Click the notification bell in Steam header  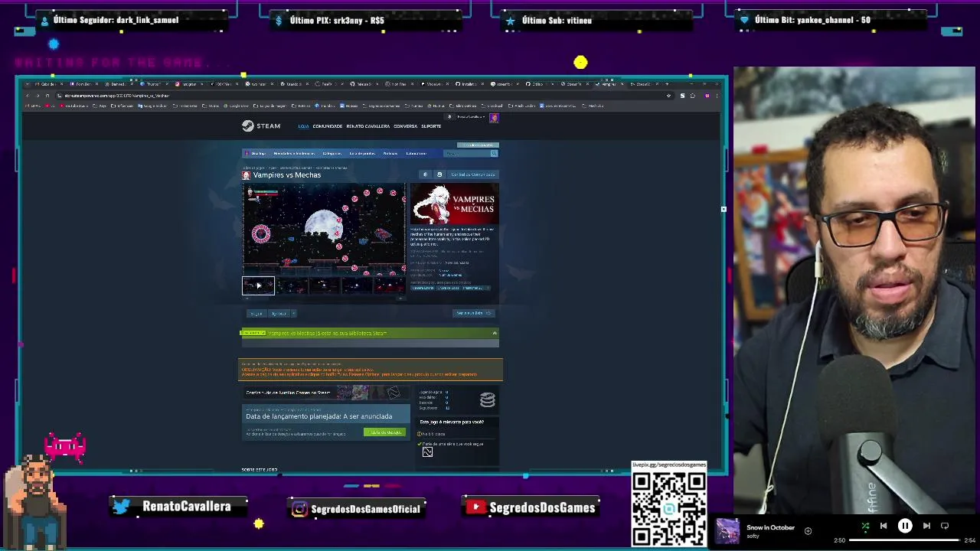(450, 117)
